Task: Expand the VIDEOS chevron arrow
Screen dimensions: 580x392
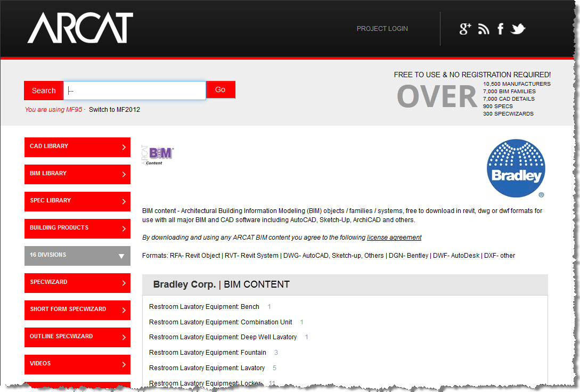Action: click(124, 365)
